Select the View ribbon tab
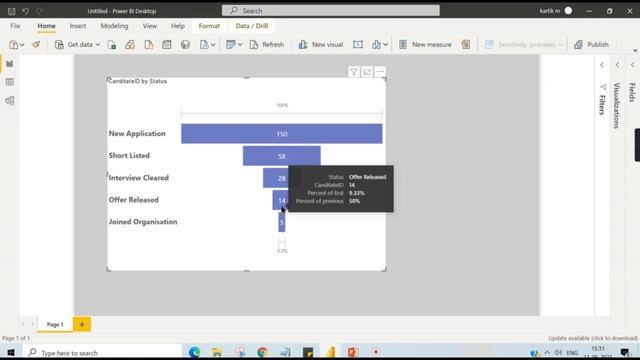This screenshot has height=360, width=640. click(149, 26)
